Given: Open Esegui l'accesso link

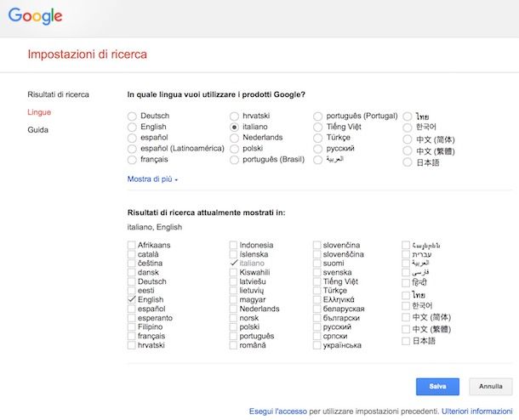Looking at the screenshot, I should pos(278,411).
